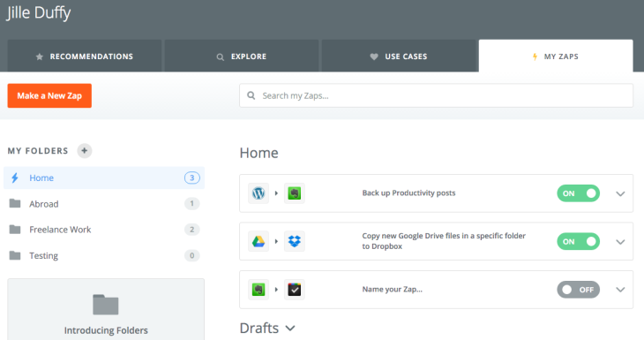Click the magnifier icon in Search my Zaps

(x=251, y=95)
